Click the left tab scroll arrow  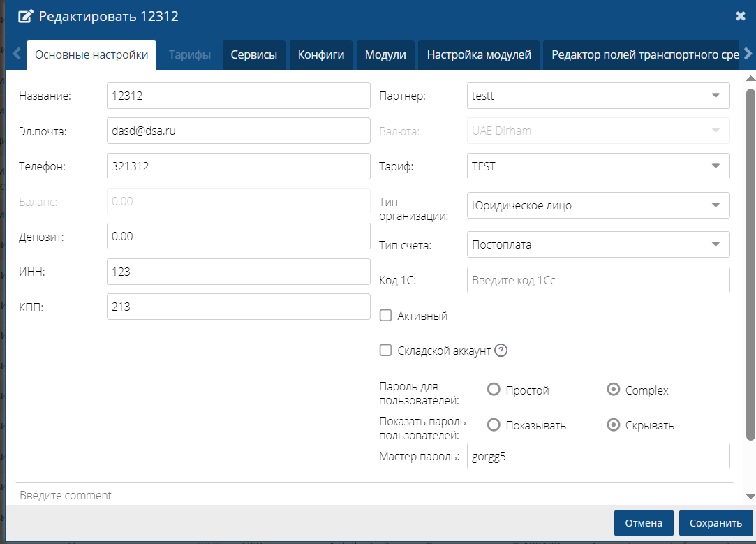point(17,54)
